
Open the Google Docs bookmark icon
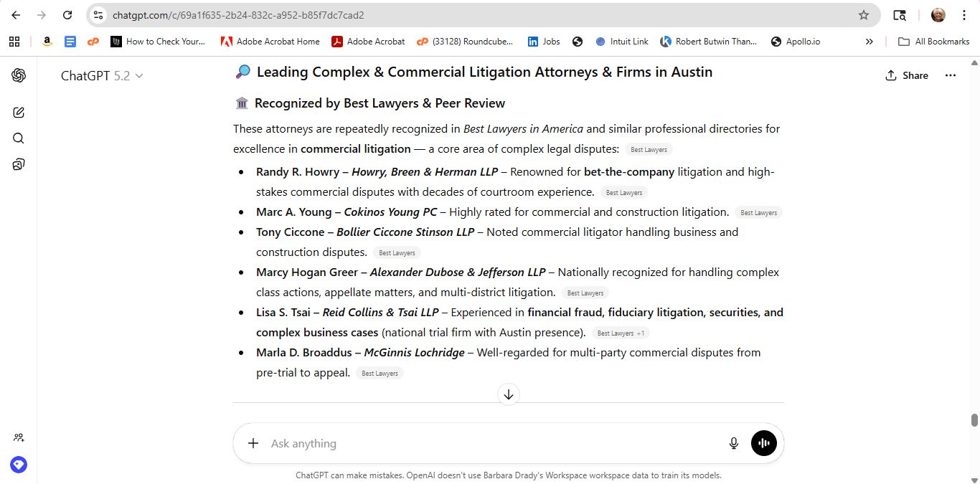[70, 42]
